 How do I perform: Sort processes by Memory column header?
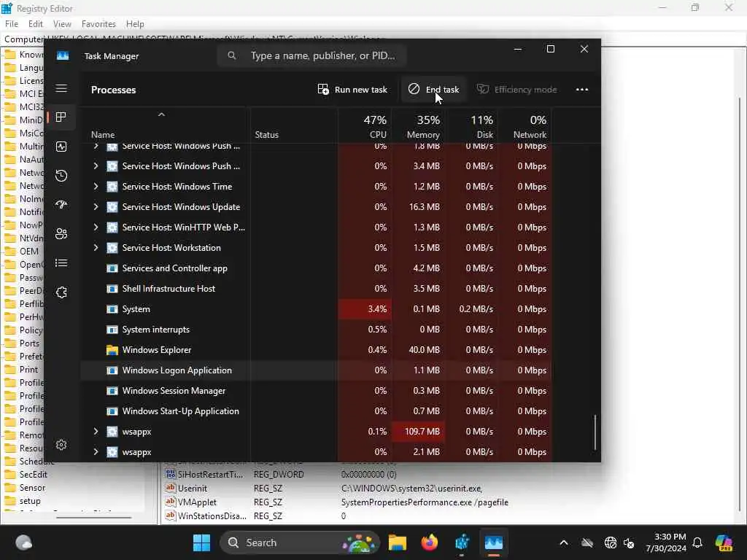(419, 125)
